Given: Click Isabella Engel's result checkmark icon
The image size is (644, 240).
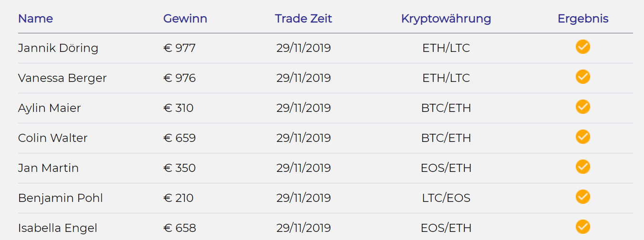Looking at the screenshot, I should pyautogui.click(x=583, y=227).
